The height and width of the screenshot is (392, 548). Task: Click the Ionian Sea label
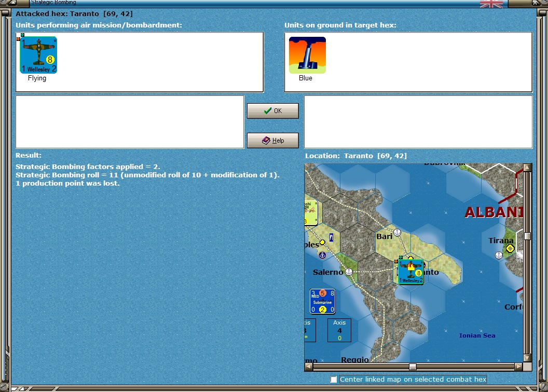[x=477, y=335]
